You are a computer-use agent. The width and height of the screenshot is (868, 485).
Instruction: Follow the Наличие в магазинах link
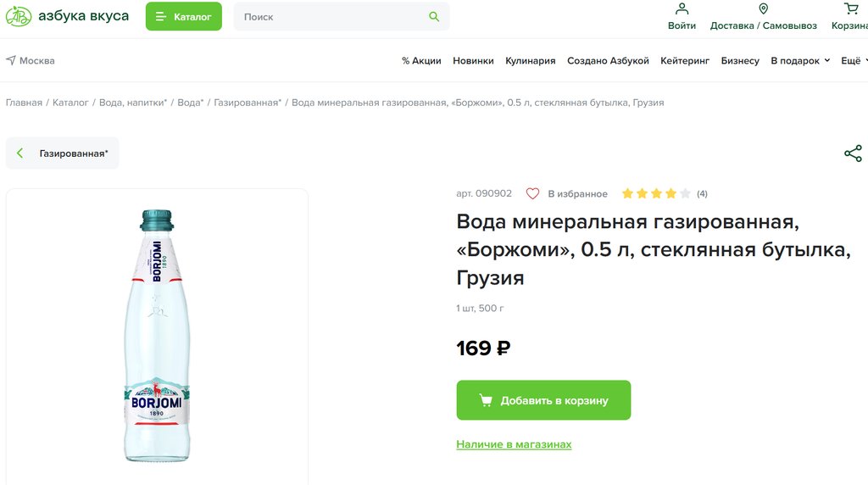514,444
